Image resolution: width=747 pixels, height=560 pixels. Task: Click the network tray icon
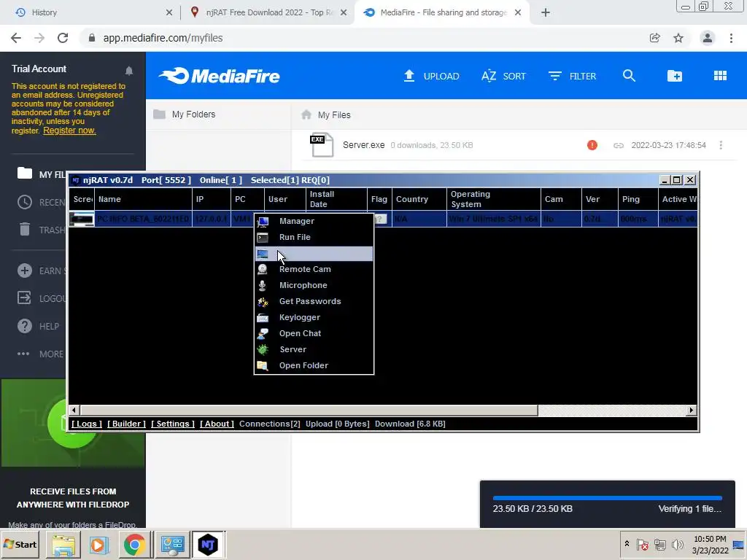(x=659, y=544)
